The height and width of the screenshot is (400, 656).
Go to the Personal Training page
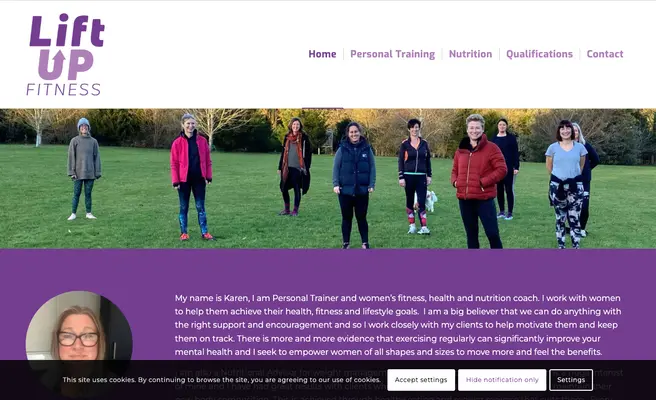pyautogui.click(x=392, y=54)
